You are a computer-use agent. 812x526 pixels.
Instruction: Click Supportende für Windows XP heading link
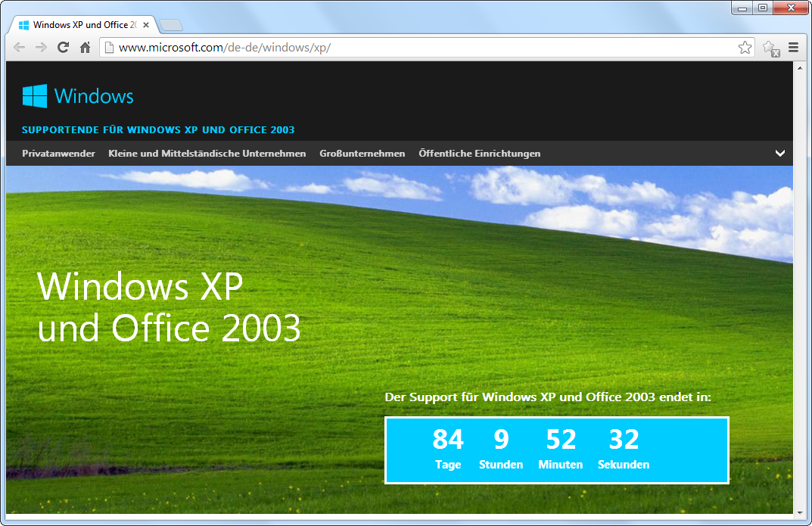click(158, 130)
